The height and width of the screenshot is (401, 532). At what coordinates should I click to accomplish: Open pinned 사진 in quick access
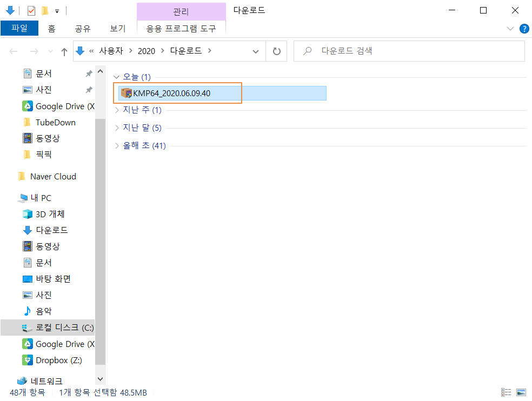pyautogui.click(x=44, y=90)
